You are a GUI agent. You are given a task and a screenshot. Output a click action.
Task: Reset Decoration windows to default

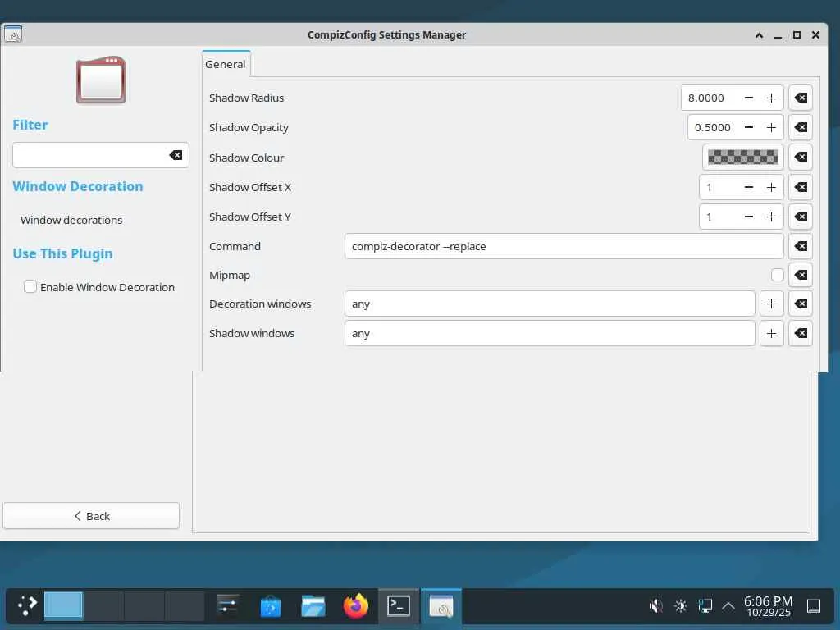801,304
